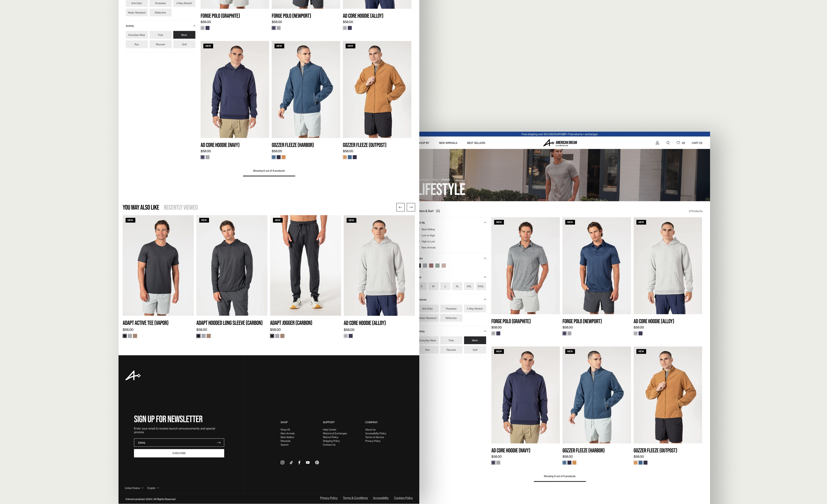Click the Filters & Sort sliders icon
827x504 pixels.
[438, 211]
